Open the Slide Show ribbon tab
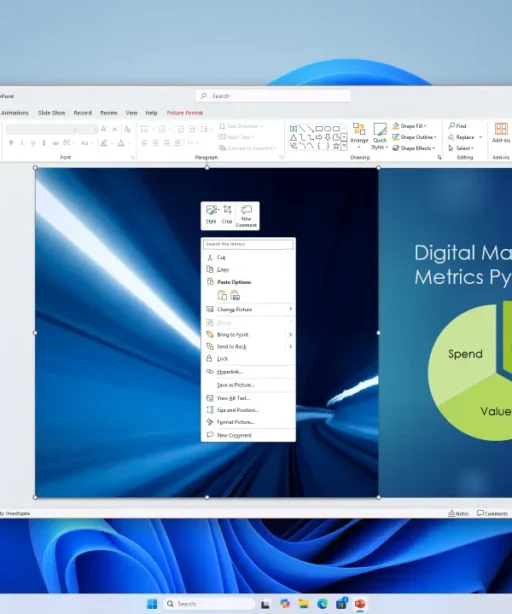This screenshot has width=512, height=614. point(52,113)
